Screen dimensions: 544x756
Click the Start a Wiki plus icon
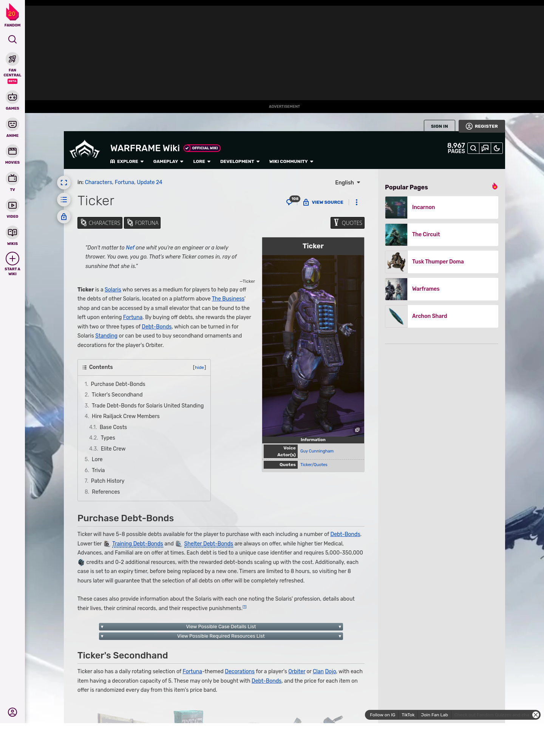(12, 259)
